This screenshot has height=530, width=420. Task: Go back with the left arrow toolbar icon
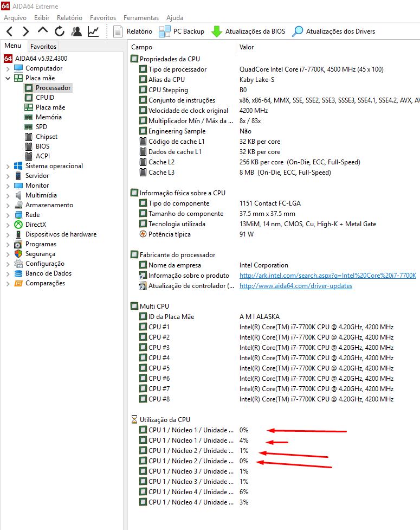tap(9, 31)
